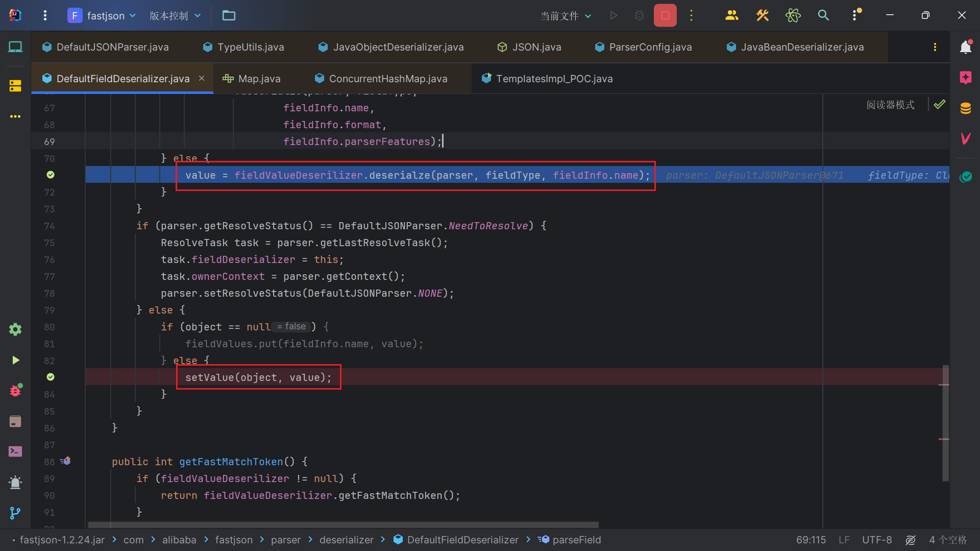Screen dimensions: 980x551
Task: Show hidden editor tabs (three dots)
Action: pyautogui.click(x=935, y=47)
